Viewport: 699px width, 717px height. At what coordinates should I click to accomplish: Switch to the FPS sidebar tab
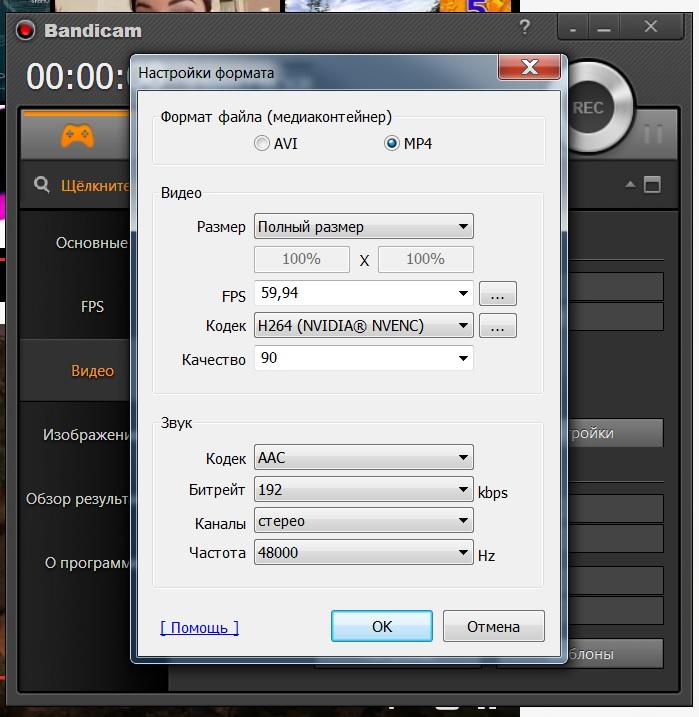[x=92, y=307]
